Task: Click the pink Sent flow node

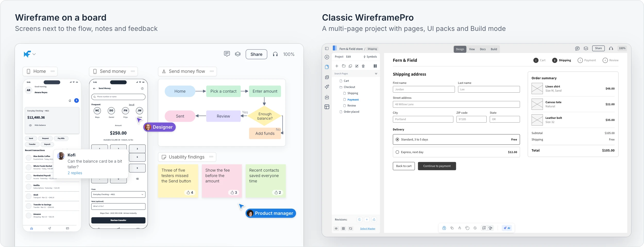Action: 180,116
